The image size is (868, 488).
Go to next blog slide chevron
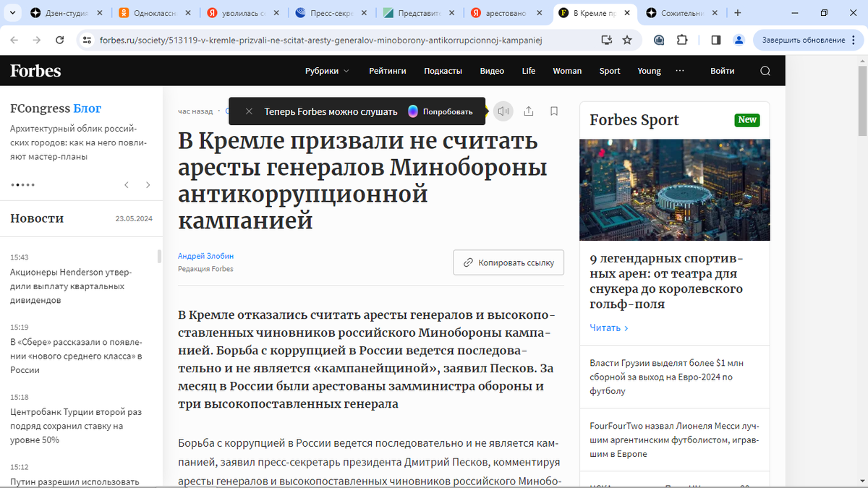click(x=148, y=185)
